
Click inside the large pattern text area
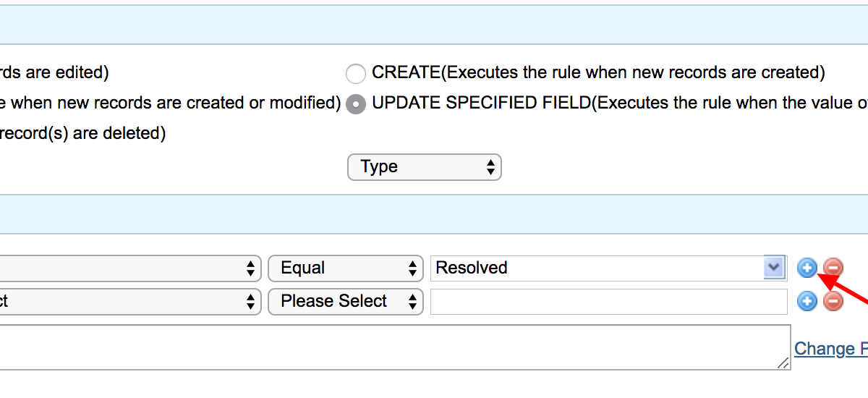point(395,347)
